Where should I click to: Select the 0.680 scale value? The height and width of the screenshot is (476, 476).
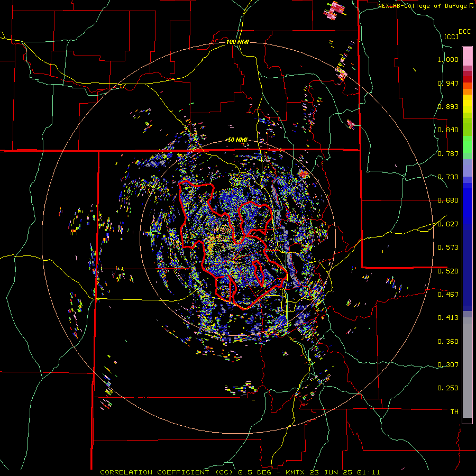[x=448, y=200]
